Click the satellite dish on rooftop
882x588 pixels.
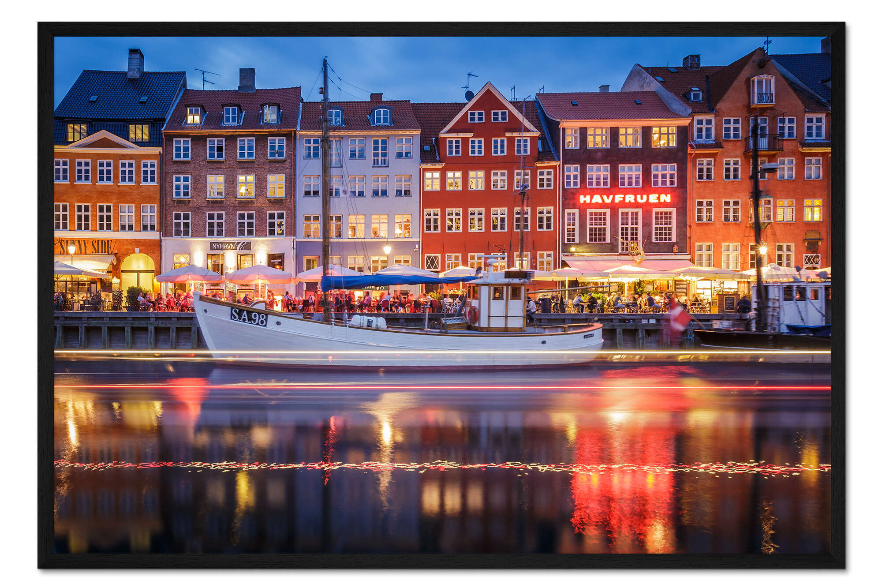coord(469,95)
